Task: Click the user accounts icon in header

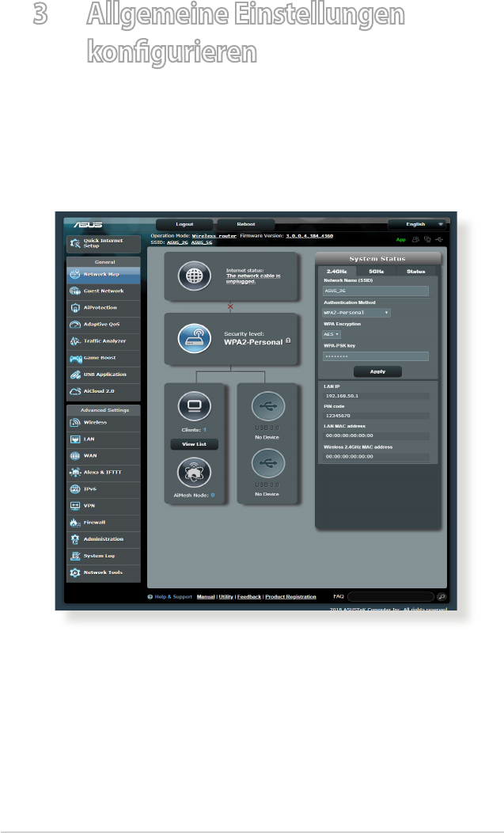Action: [x=415, y=240]
